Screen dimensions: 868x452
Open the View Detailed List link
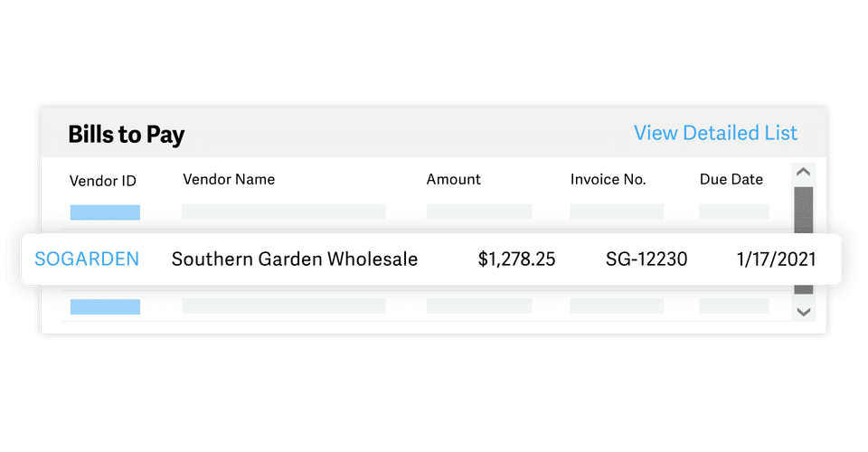pos(715,133)
